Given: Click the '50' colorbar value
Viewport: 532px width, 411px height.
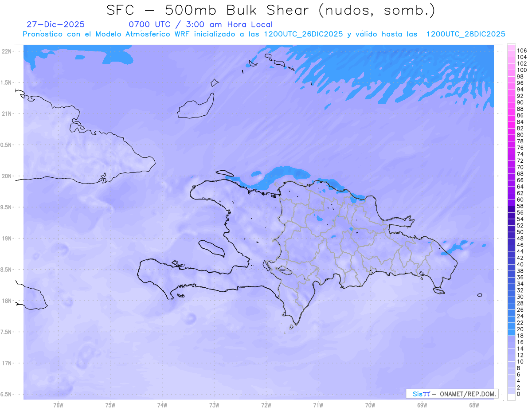Looking at the screenshot, I should point(520,232).
